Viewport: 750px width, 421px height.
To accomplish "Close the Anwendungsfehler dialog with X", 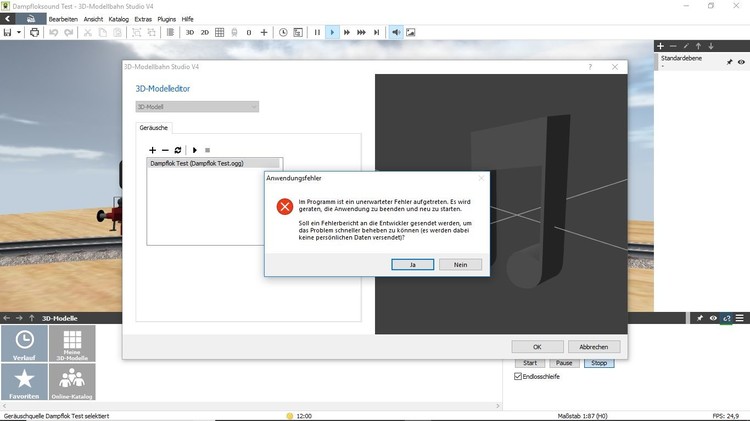I will pos(481,178).
